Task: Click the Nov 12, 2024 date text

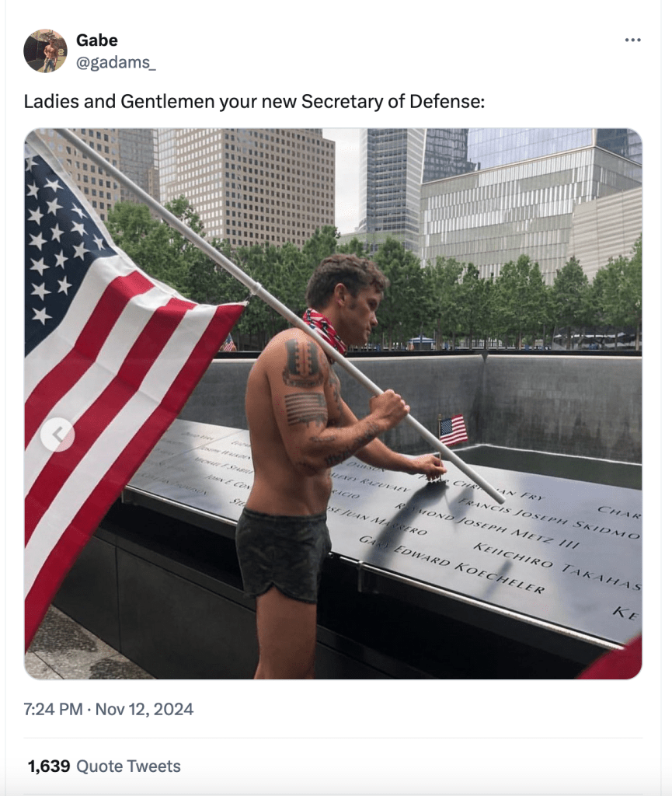Action: tap(144, 709)
